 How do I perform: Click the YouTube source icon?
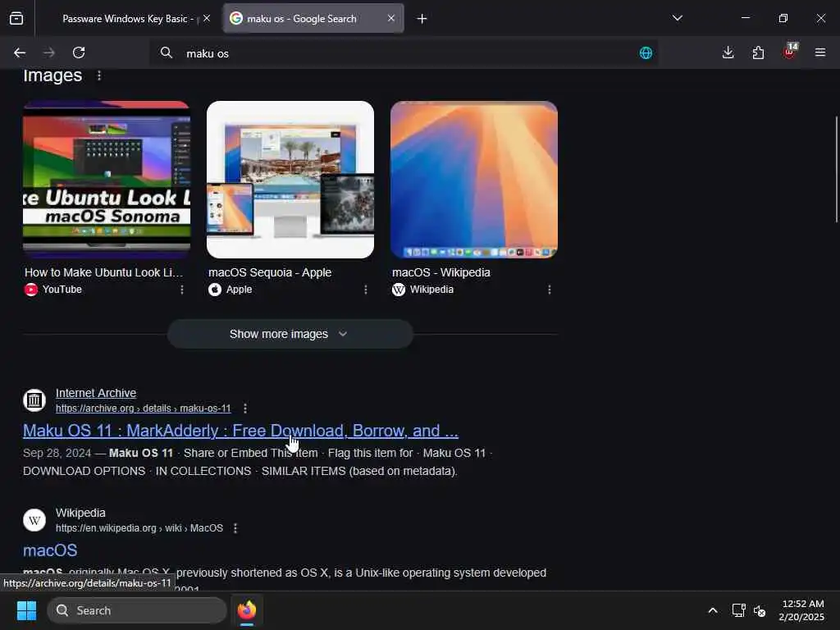(x=31, y=290)
